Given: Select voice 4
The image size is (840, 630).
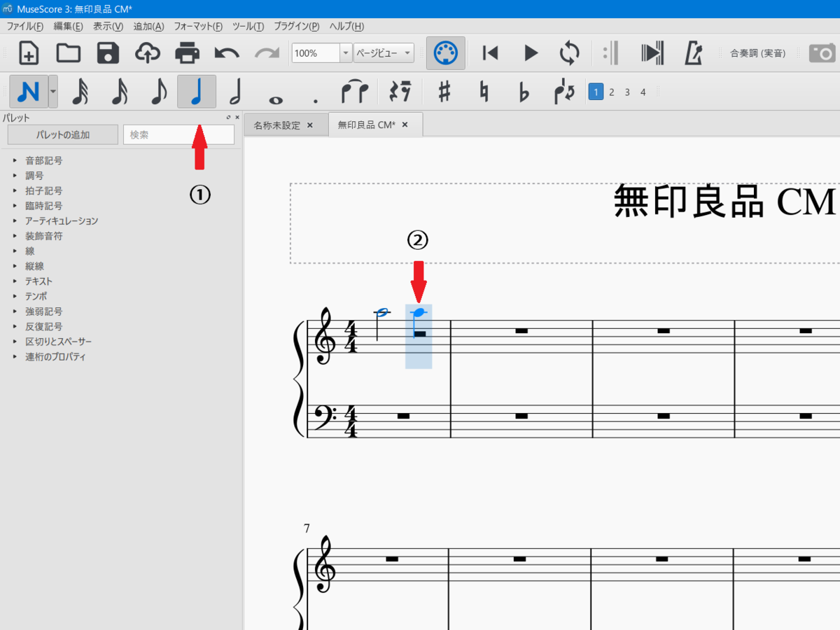Looking at the screenshot, I should pyautogui.click(x=643, y=92).
